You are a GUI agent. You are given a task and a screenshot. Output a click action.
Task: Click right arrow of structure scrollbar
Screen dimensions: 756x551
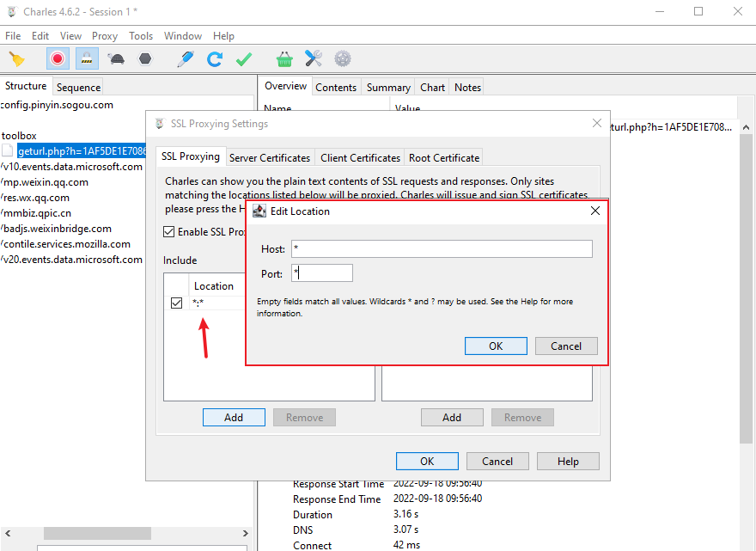pos(246,533)
